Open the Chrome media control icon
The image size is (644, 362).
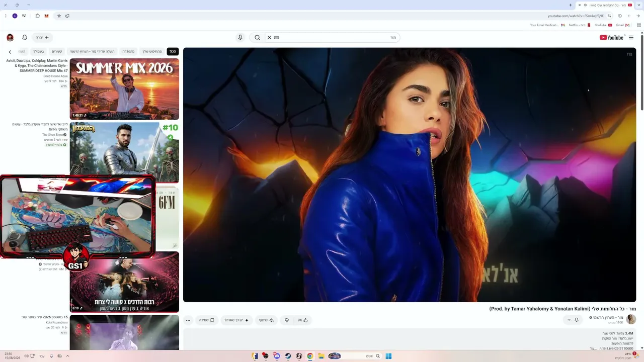pyautogui.click(x=24, y=16)
